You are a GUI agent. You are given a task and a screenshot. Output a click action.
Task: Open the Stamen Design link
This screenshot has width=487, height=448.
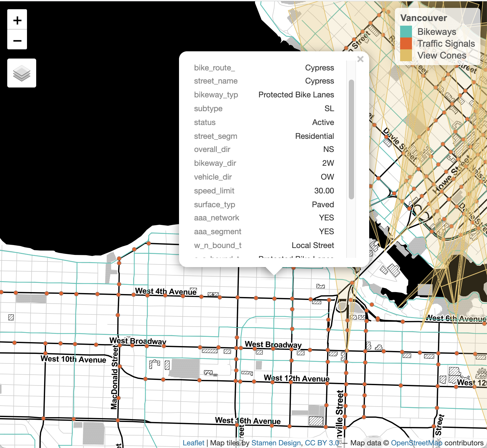(x=276, y=443)
